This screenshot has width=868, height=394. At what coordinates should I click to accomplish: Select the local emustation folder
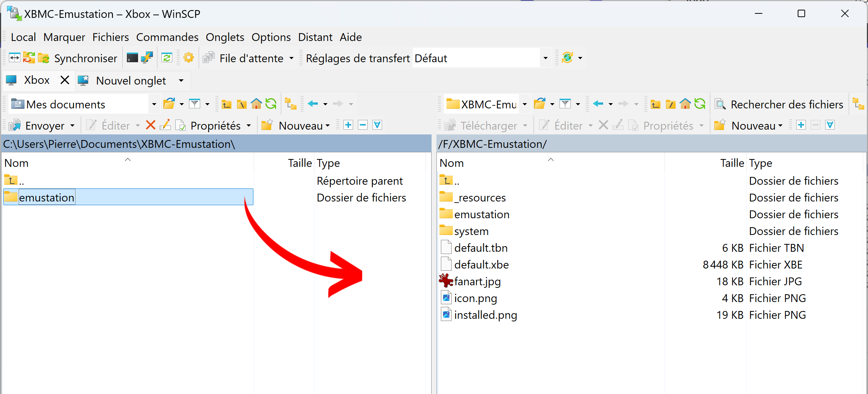tap(128, 197)
